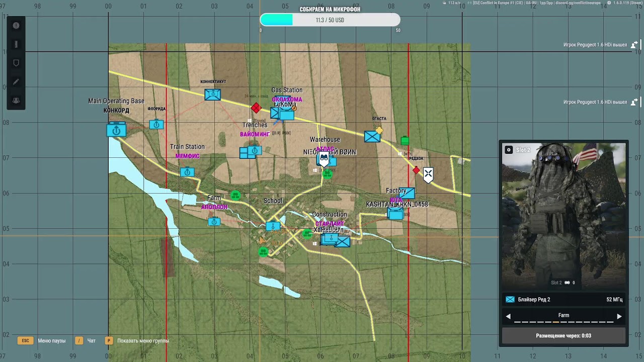Screen dimensions: 644x362
Task: Click the deployment countdown button
Action: 563,335
